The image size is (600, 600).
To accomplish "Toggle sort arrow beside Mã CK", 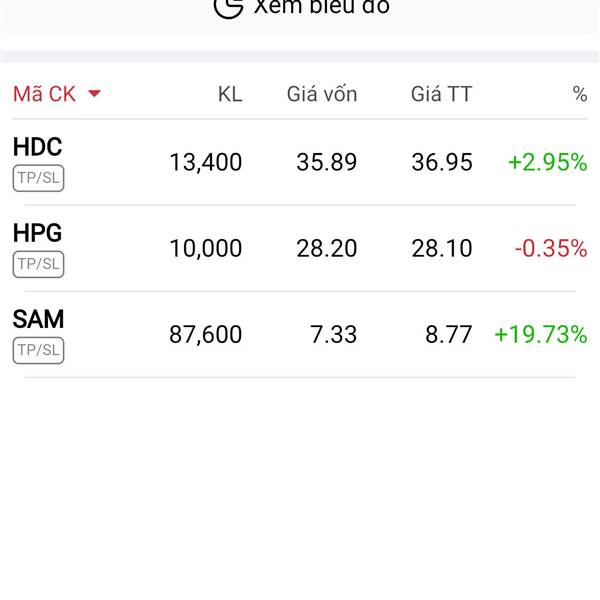I will (94, 93).
